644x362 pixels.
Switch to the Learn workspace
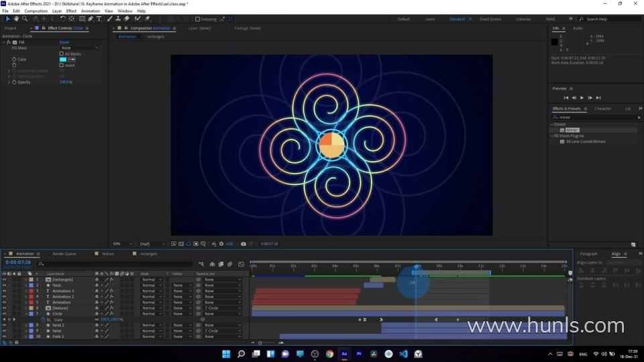point(430,19)
